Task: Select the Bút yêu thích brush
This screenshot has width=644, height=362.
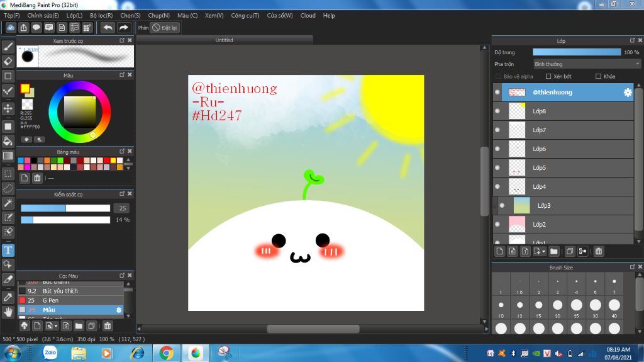Action: point(70,291)
